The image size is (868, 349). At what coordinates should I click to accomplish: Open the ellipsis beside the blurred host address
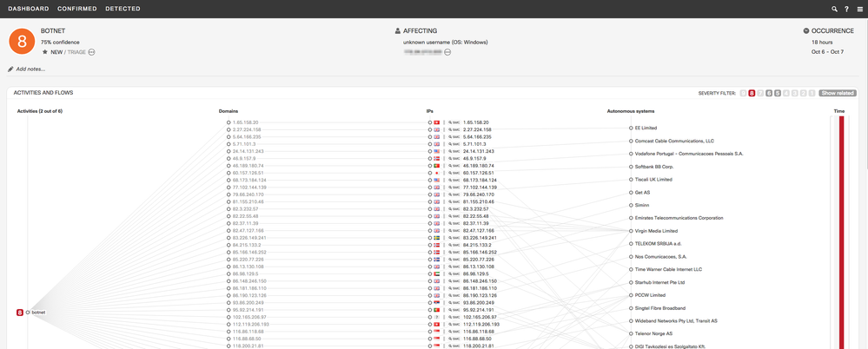point(447,52)
